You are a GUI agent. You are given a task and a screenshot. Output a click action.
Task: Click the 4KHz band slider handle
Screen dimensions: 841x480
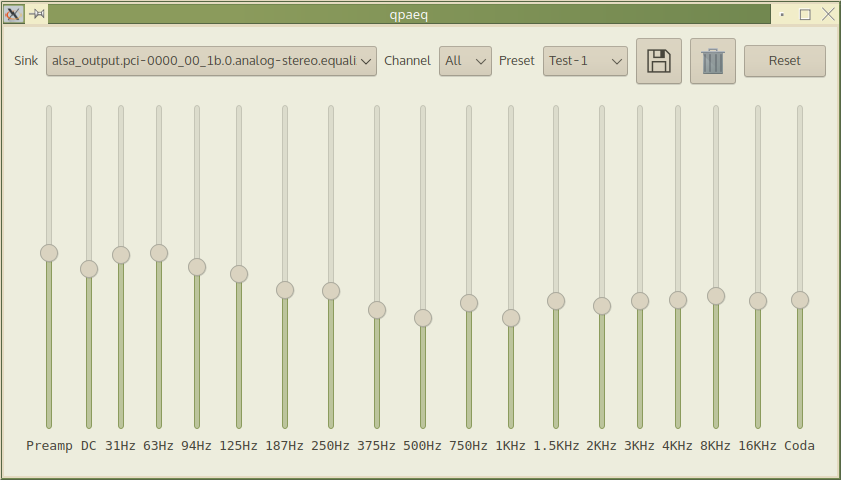tap(678, 300)
